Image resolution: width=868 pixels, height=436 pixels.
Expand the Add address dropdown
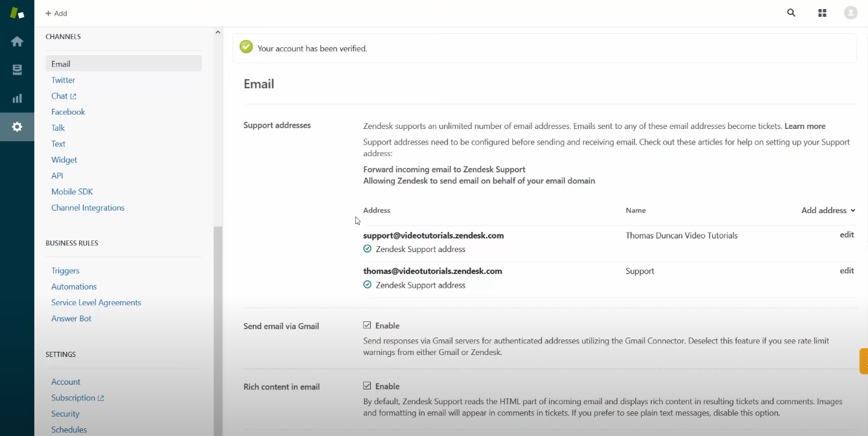coord(828,211)
